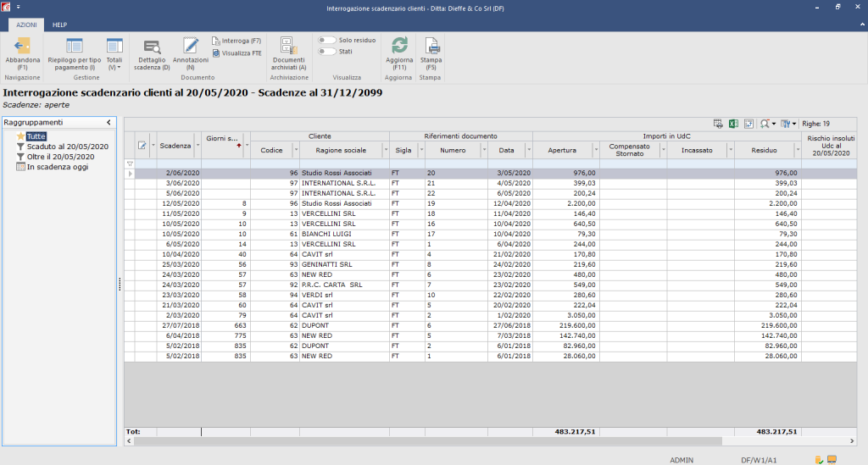Open Riepilogo per tipo pagamento

click(75, 53)
